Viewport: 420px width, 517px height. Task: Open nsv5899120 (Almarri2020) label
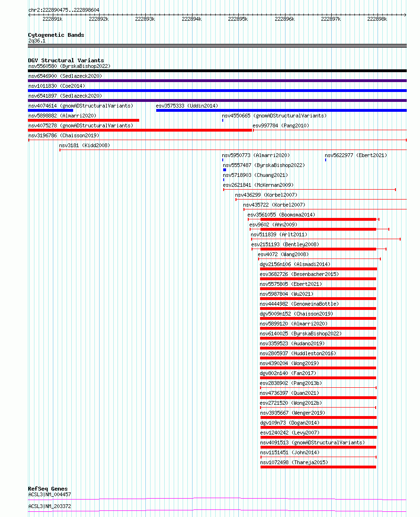[294, 324]
